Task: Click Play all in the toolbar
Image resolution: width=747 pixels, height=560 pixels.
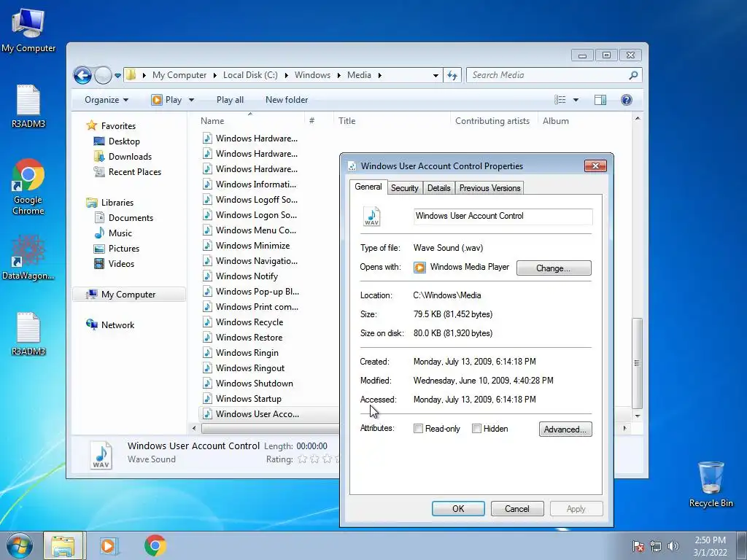Action: click(x=230, y=100)
